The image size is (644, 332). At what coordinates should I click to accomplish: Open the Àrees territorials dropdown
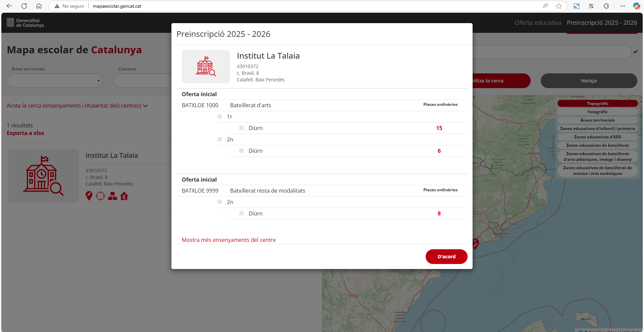(x=55, y=81)
